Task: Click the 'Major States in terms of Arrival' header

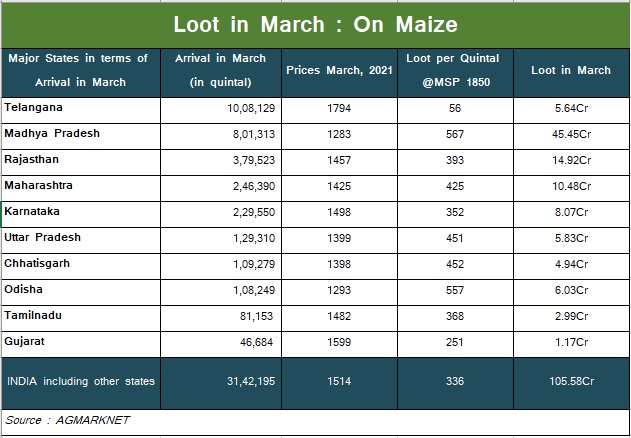Action: tap(80, 70)
